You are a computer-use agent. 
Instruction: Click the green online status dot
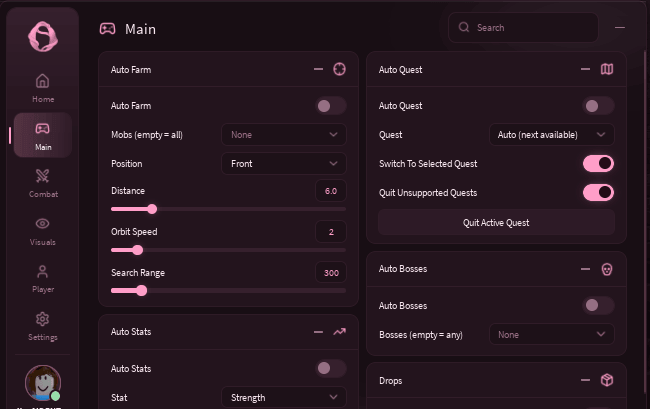point(55,396)
